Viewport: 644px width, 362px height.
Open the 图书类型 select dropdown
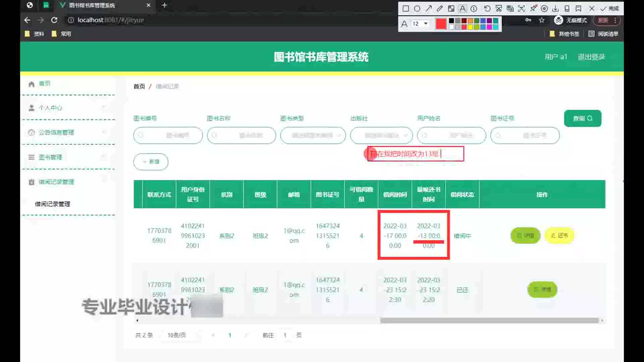(x=313, y=135)
